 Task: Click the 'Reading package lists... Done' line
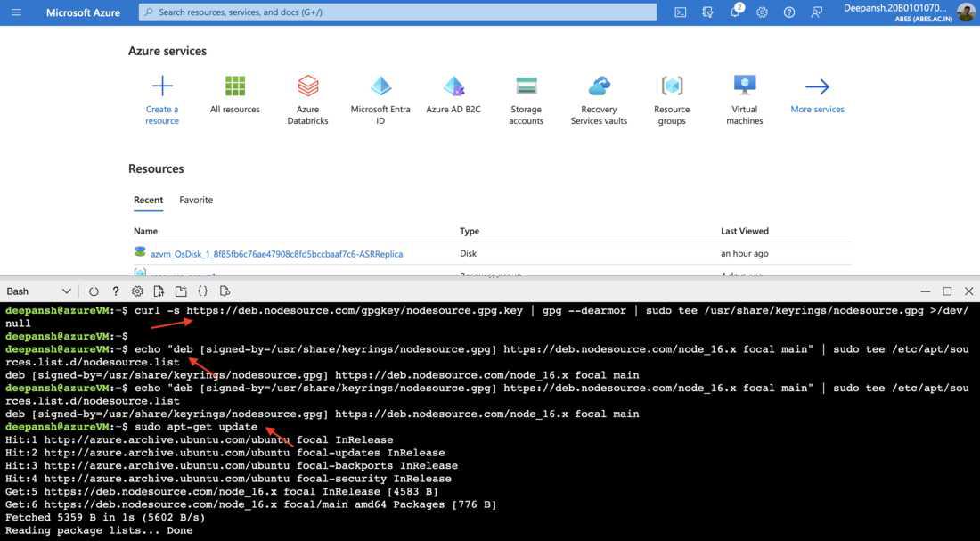click(100, 531)
